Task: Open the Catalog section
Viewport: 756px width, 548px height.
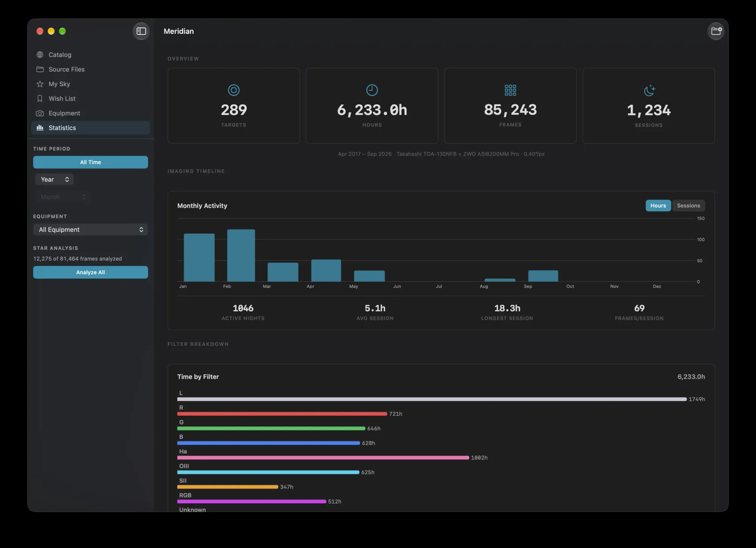Action: tap(90, 55)
